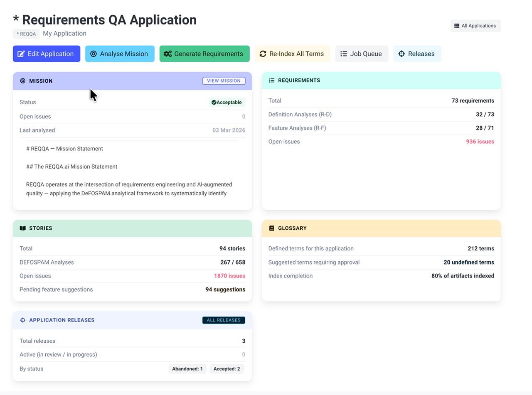Click the View Mission button
Image resolution: width=532 pixels, height=395 pixels.
pyautogui.click(x=224, y=81)
